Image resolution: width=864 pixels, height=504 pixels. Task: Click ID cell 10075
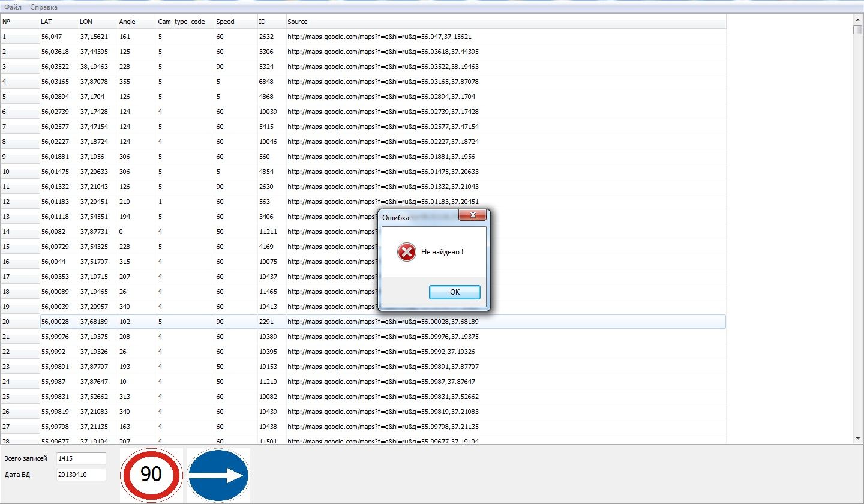click(271, 262)
